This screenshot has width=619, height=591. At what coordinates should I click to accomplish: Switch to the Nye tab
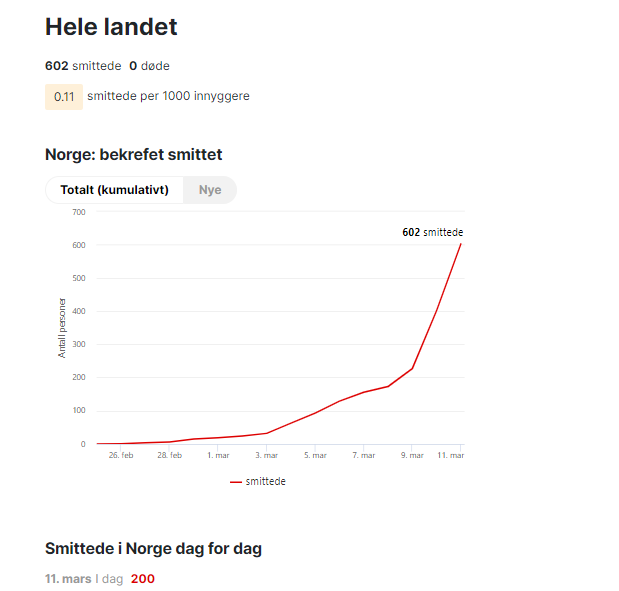click(210, 190)
